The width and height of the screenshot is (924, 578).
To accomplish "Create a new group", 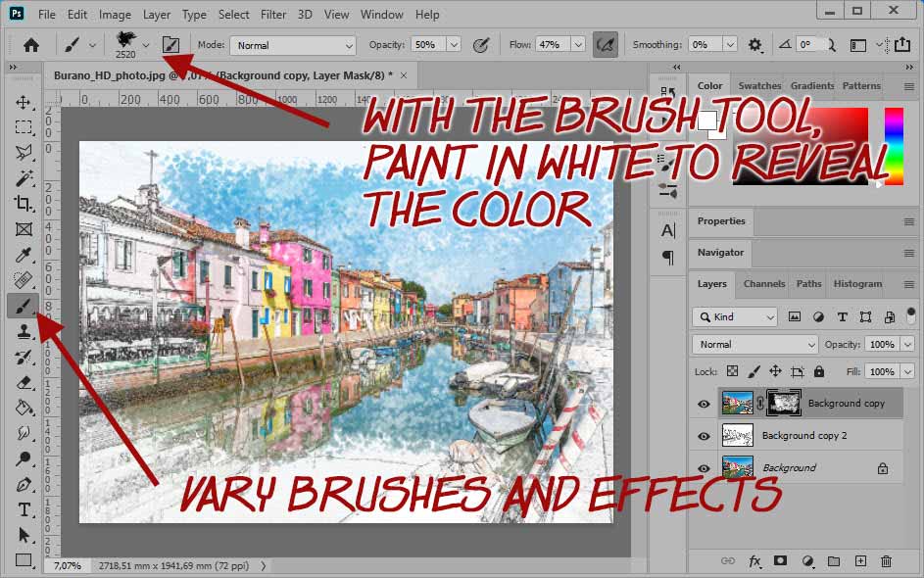I will [833, 561].
